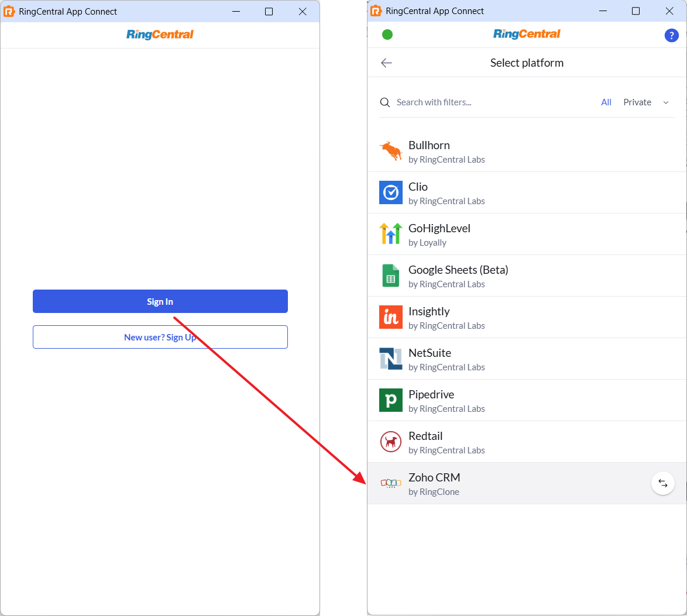Click the green status indicator dot

point(387,35)
